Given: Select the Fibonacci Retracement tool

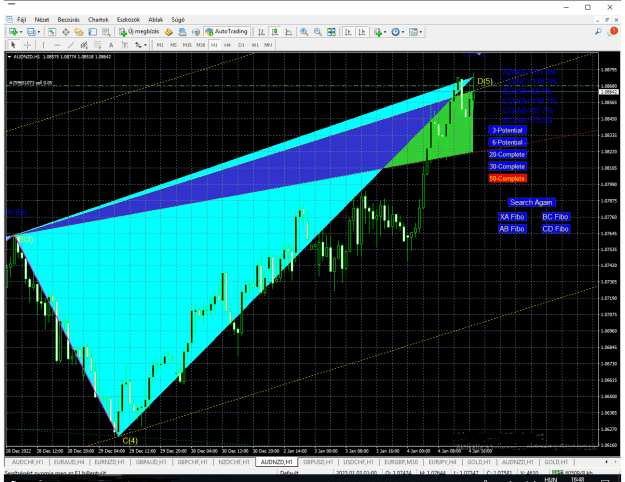Looking at the screenshot, I should [98, 45].
